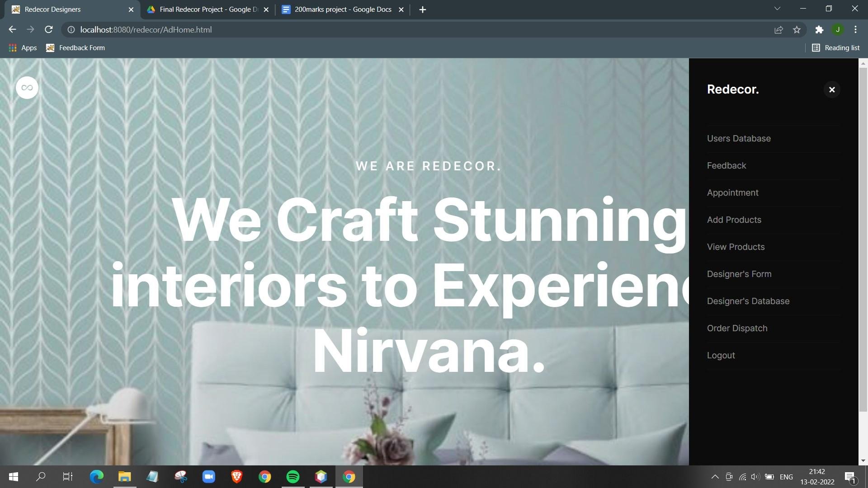The image size is (868, 488).
Task: Show hidden system tray icons
Action: 715,477
